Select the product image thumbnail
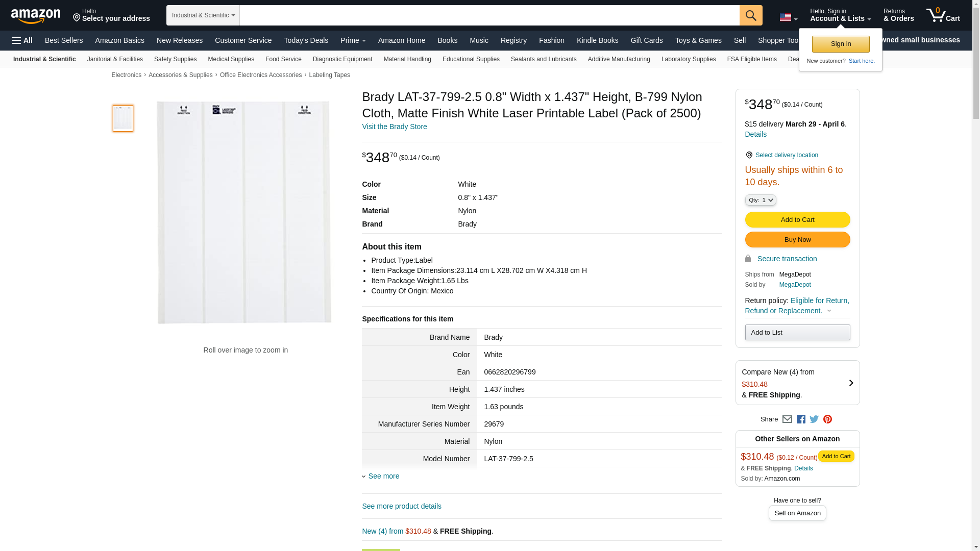This screenshot has height=551, width=980. (x=123, y=118)
